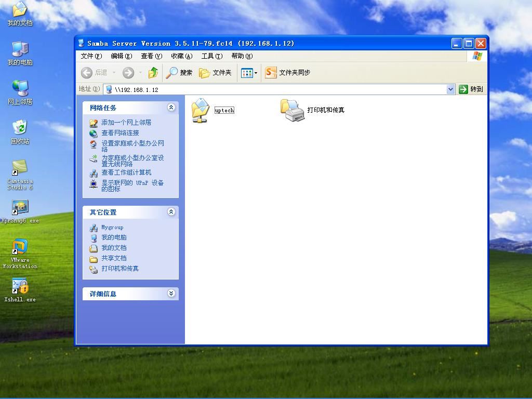Go up one folder level
The width and height of the screenshot is (532, 399).
pos(153,73)
